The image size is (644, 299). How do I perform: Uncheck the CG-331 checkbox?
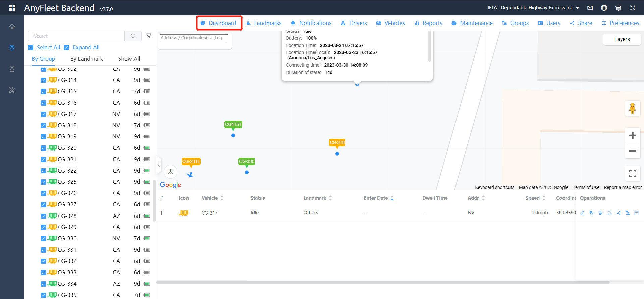click(43, 250)
